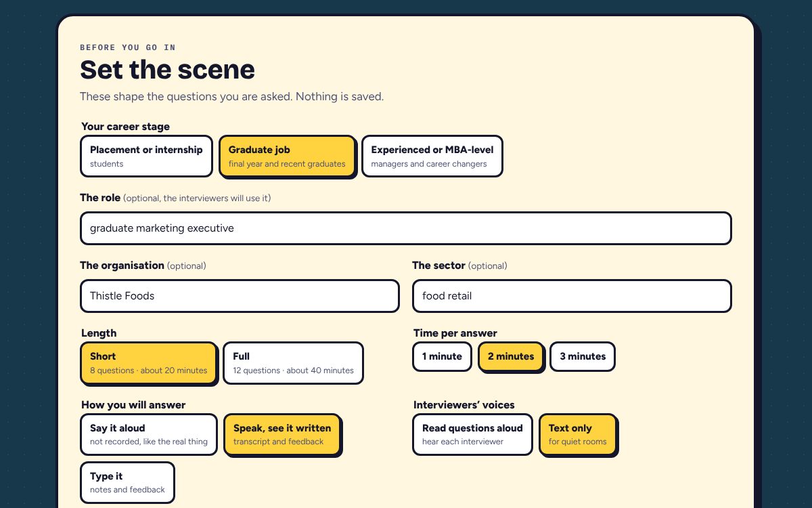812x508 pixels.
Task: Choose Say it aloud answer mode
Action: point(149,435)
